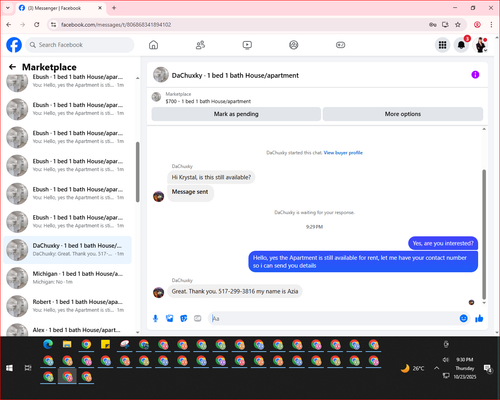Screen dimensions: 500x400
Task: Send a voice clip with microphone icon
Action: (x=155, y=318)
